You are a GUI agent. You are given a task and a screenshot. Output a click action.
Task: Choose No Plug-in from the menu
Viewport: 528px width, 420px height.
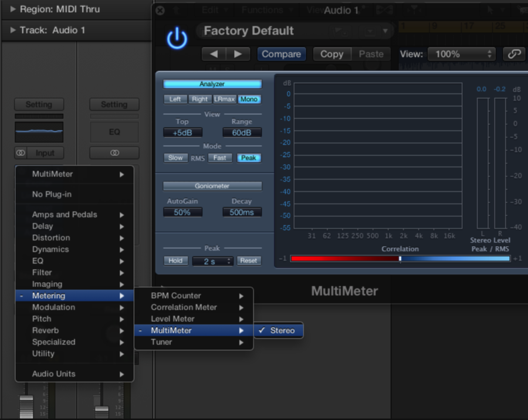75,194
